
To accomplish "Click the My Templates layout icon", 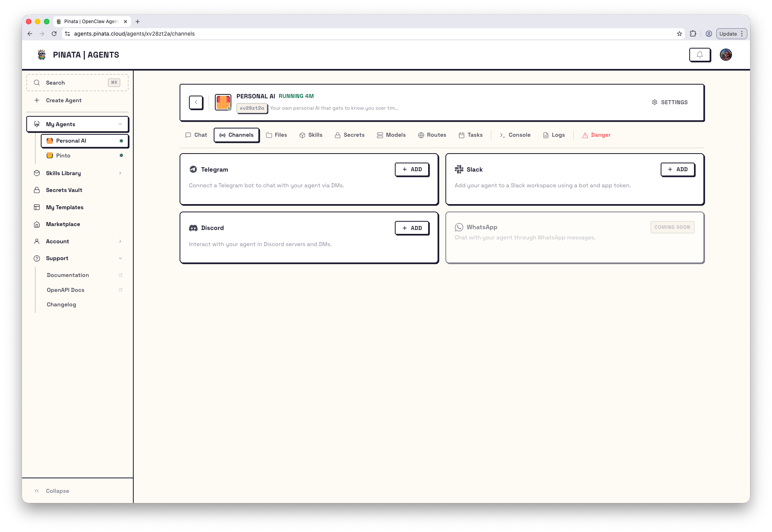I will coord(37,207).
